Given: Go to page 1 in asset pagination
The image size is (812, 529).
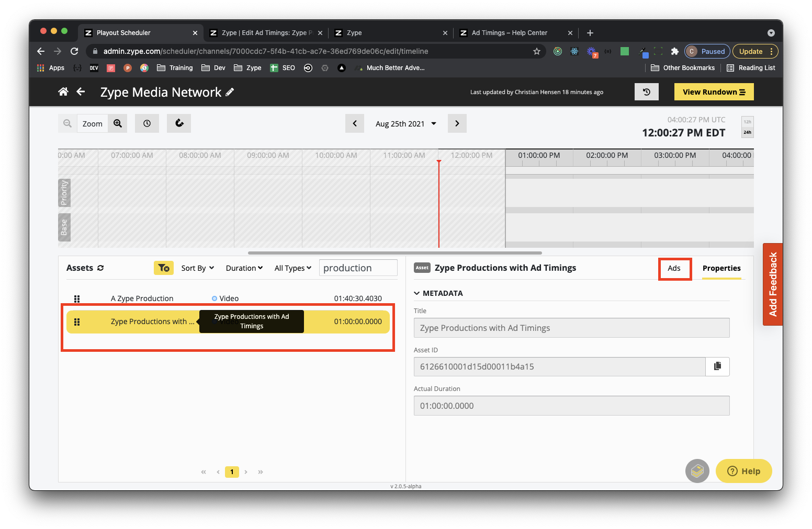Looking at the screenshot, I should pyautogui.click(x=232, y=471).
